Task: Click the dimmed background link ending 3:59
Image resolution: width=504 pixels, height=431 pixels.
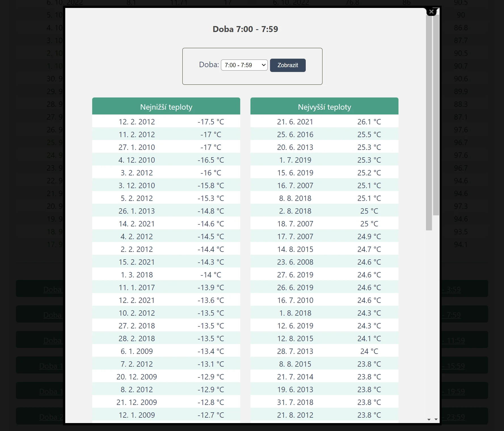Action: click(x=454, y=290)
